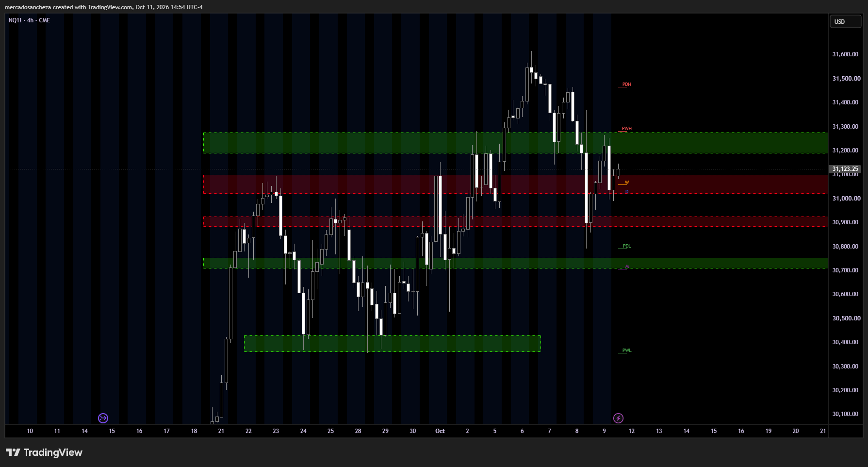Click the 30,400.00 price axis label

[x=845, y=342]
